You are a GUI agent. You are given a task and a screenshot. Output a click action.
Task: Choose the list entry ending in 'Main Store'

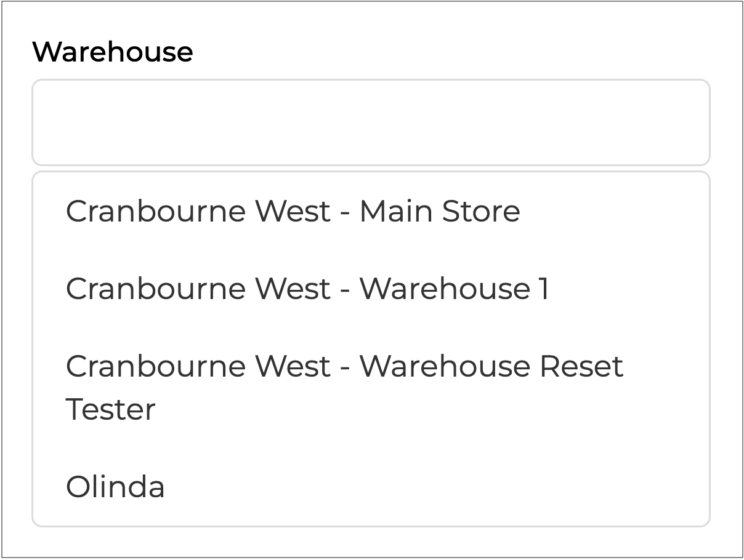coord(293,211)
